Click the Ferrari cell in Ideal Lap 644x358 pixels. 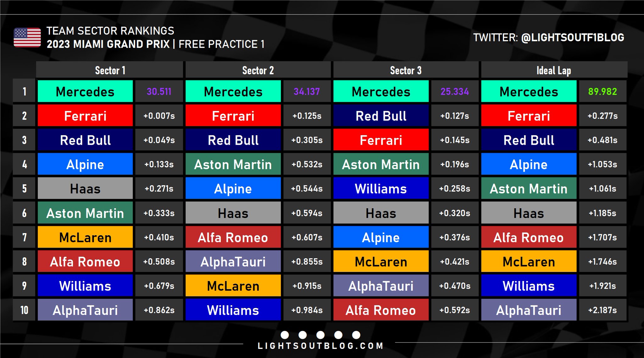[529, 116]
